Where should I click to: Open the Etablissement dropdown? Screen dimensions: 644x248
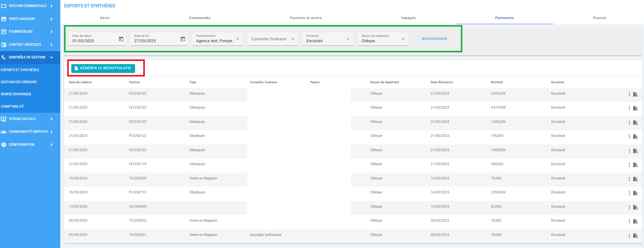[x=217, y=39]
